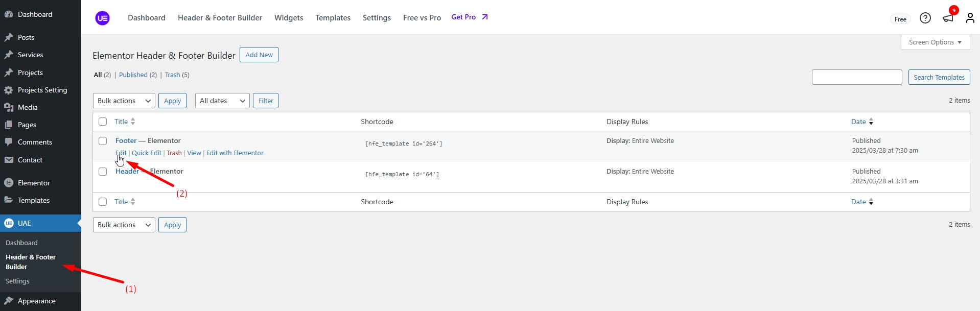This screenshot has width=980, height=311.
Task: Check the Footer template checkbox
Action: (103, 141)
